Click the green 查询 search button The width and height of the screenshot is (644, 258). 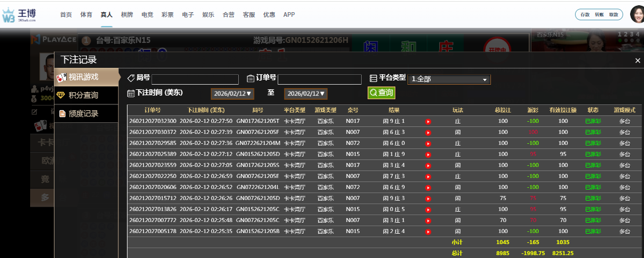coord(381,93)
